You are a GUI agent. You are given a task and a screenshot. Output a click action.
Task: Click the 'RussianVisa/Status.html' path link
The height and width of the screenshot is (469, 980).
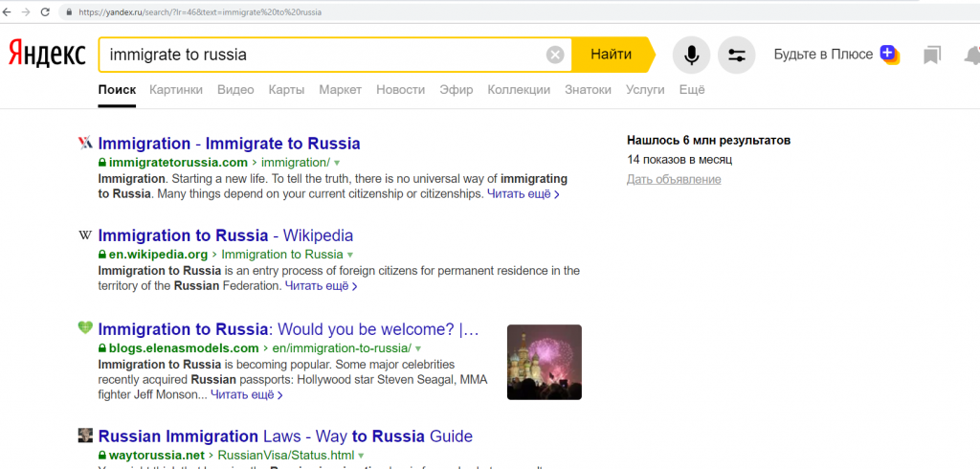[286, 455]
